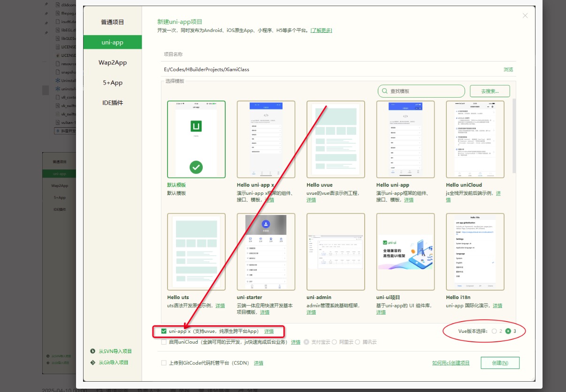Select the 普通项目 tab in the dialog sidebar

pos(113,22)
